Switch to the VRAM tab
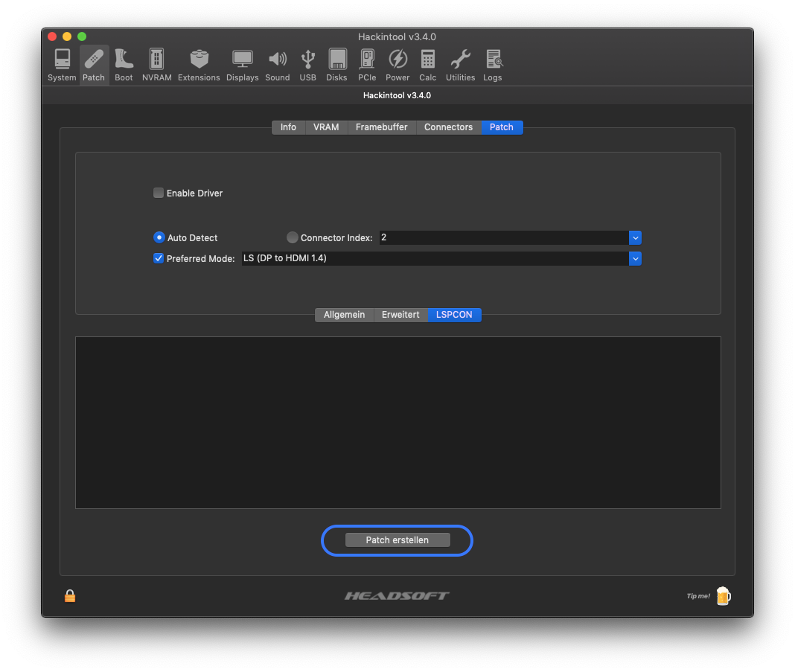The width and height of the screenshot is (795, 672). click(x=326, y=127)
